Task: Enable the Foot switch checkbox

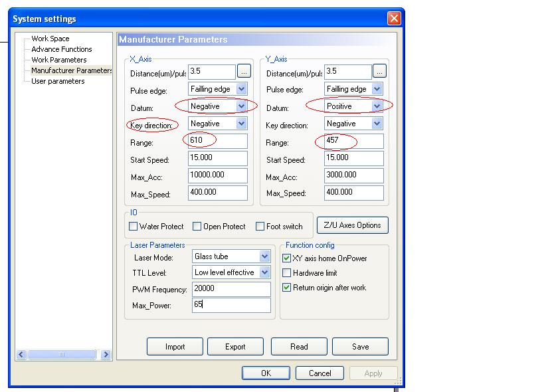Action: [x=260, y=227]
